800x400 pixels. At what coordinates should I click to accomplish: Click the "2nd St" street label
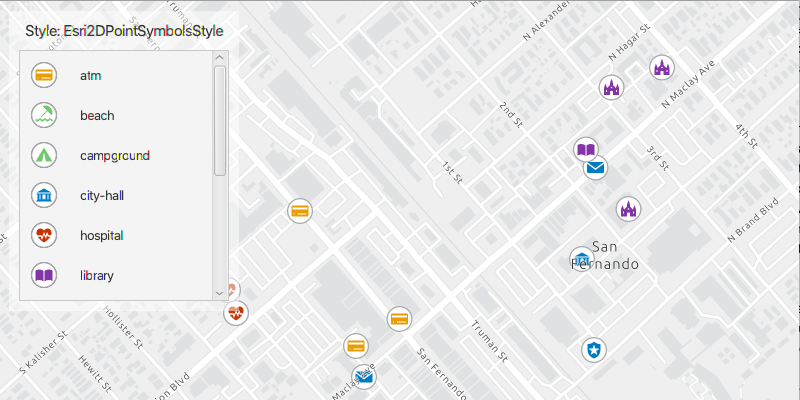pyautogui.click(x=511, y=115)
